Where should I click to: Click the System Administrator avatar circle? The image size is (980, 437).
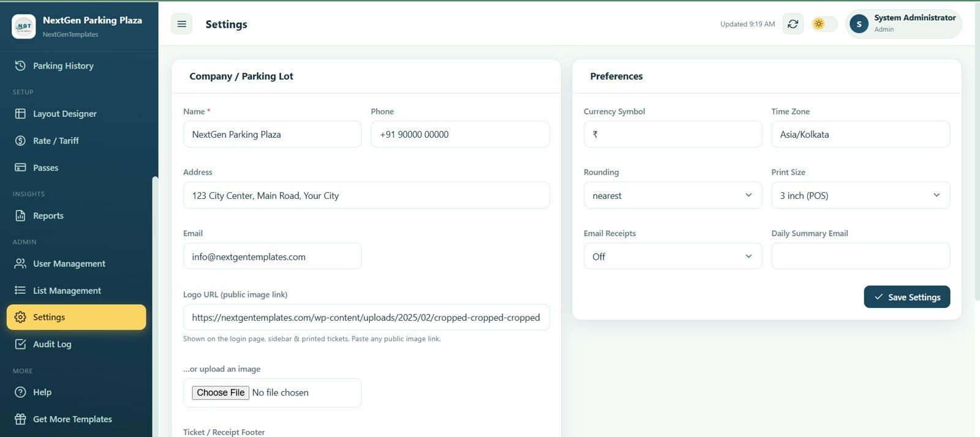pyautogui.click(x=859, y=24)
